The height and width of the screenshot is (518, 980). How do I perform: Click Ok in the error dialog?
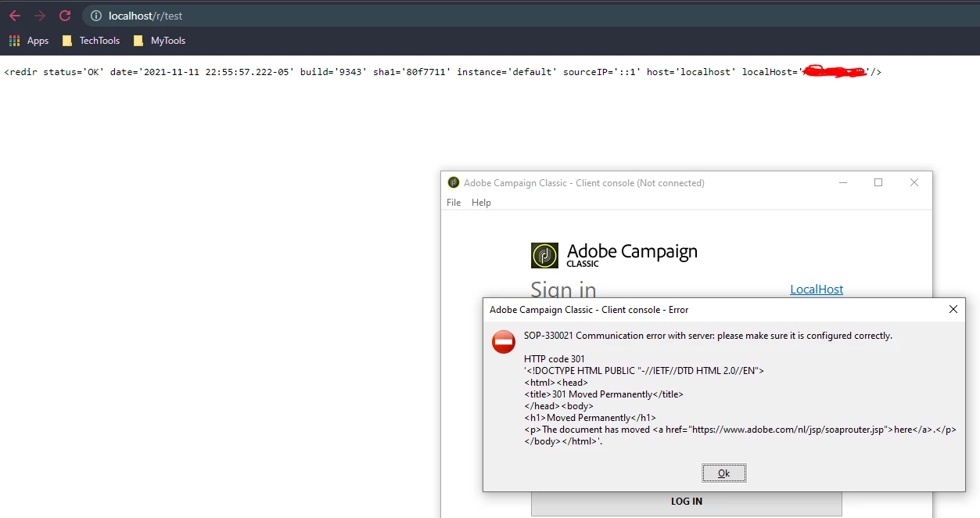pyautogui.click(x=724, y=473)
